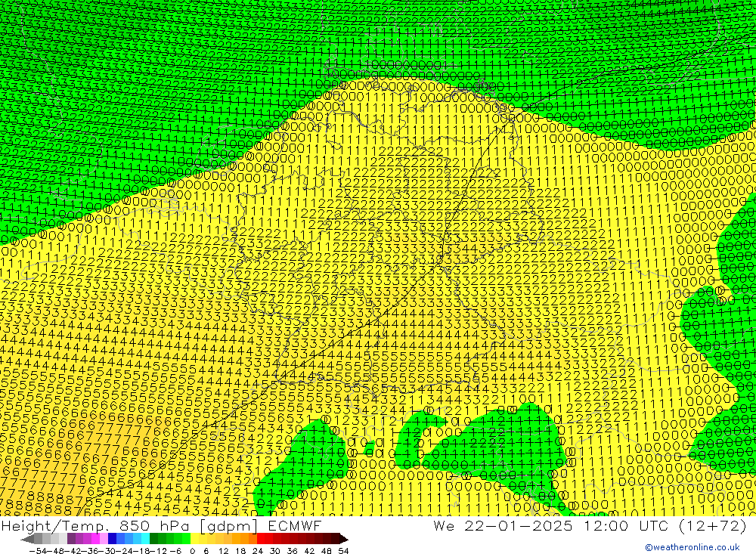
Task: Pick the dark green swatch at -12
Action: coord(153,539)
